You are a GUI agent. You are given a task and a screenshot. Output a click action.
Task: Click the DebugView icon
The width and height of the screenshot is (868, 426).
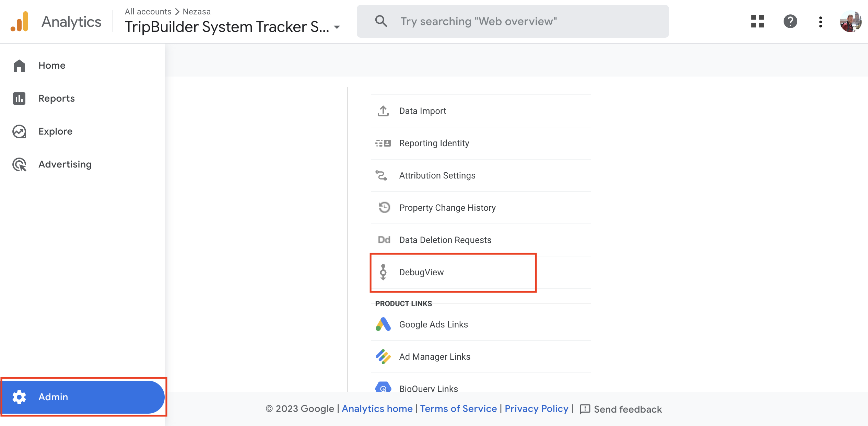pos(383,272)
